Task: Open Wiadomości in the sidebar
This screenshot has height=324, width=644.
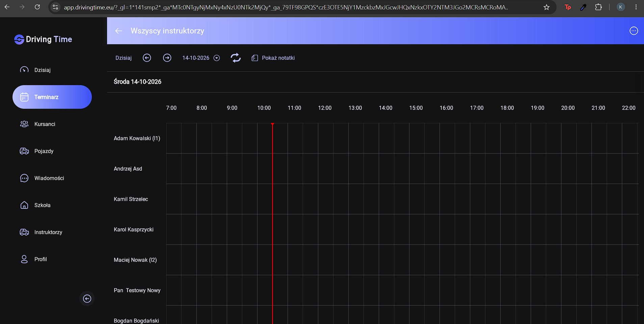Action: (x=52, y=178)
